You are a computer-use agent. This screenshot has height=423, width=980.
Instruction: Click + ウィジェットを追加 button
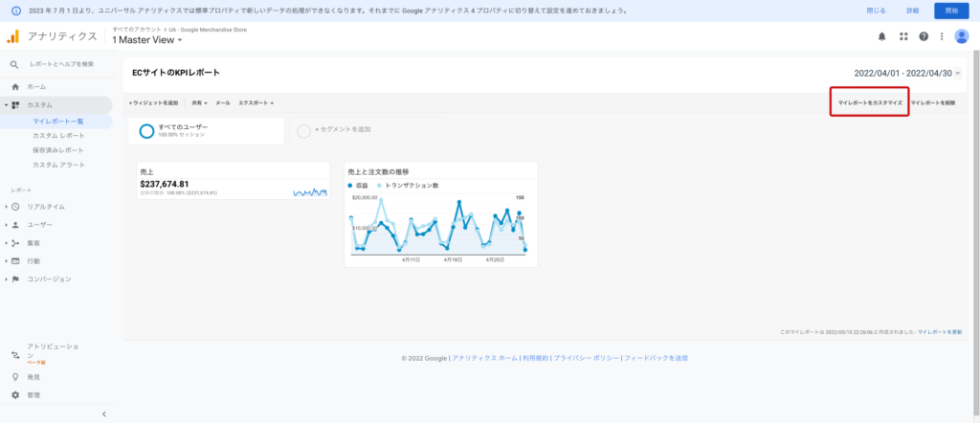154,102
